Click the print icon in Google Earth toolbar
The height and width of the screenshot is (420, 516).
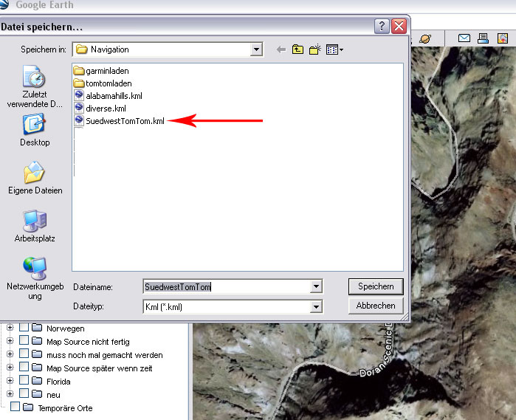pos(484,38)
